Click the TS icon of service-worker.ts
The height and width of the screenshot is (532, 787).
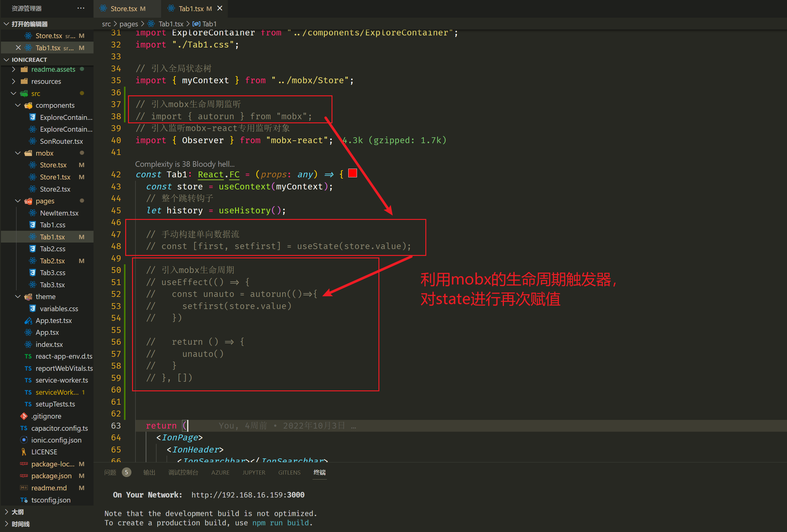[28, 380]
